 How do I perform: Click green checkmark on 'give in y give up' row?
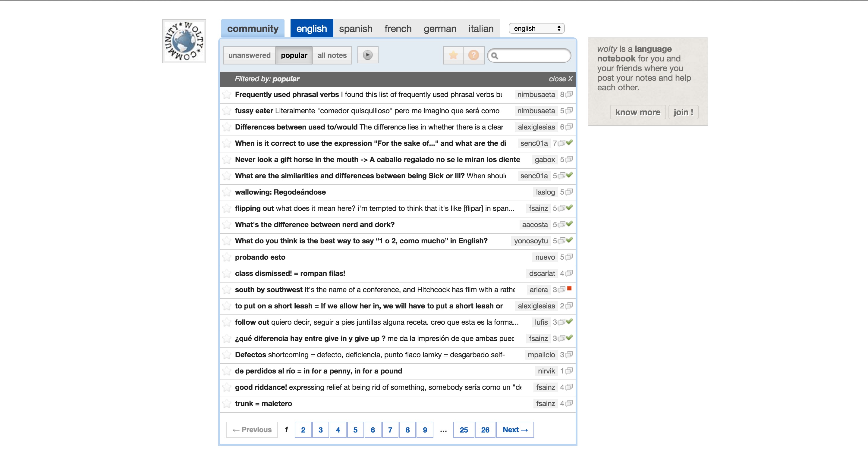coord(569,337)
